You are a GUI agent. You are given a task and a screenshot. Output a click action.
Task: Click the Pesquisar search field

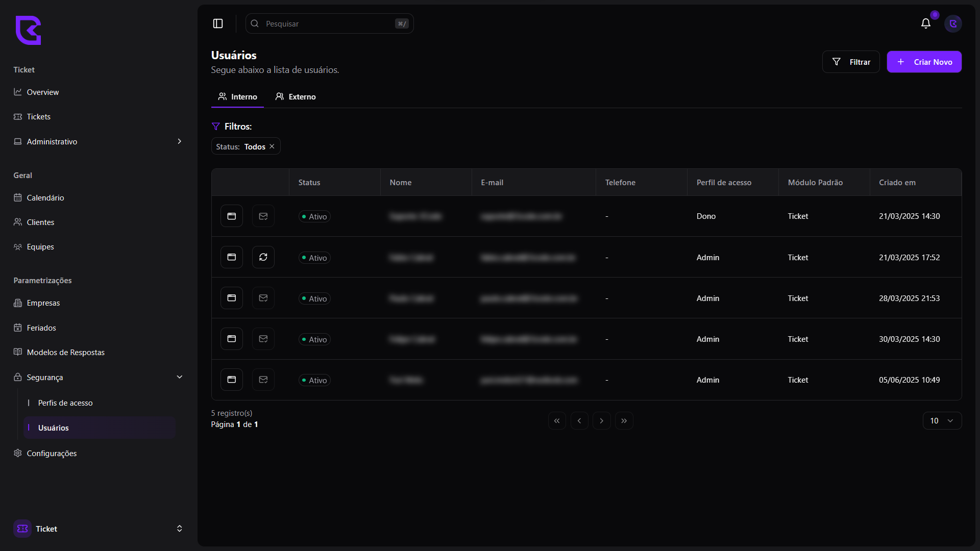click(329, 23)
